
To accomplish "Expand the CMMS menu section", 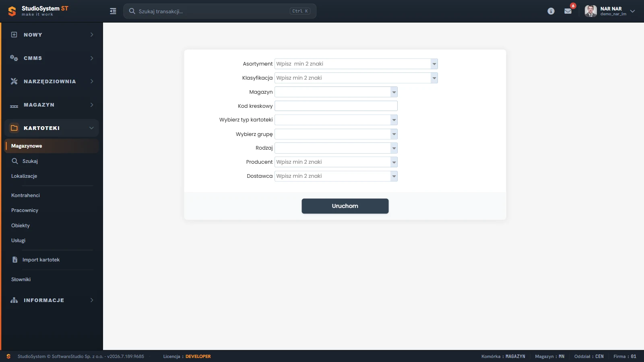I will pos(92,58).
